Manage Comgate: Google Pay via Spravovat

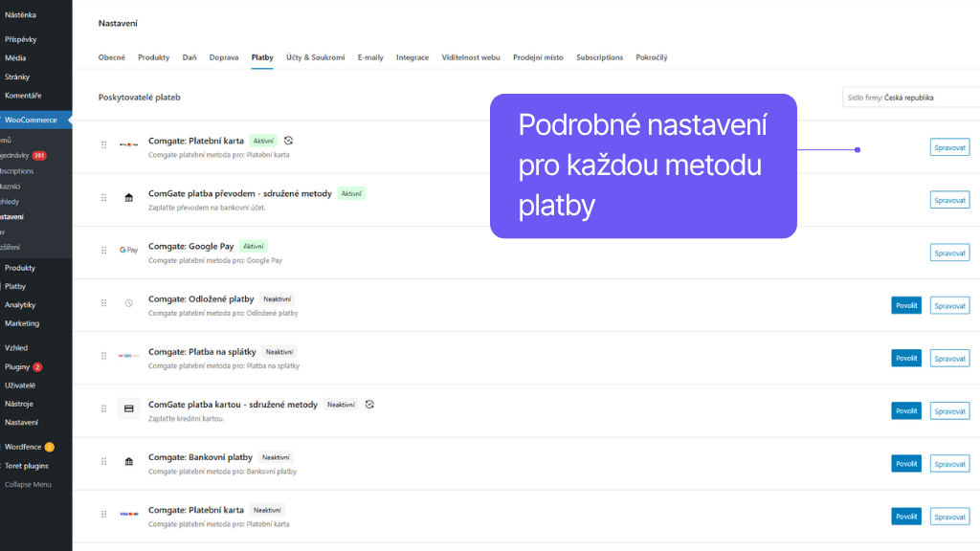949,253
